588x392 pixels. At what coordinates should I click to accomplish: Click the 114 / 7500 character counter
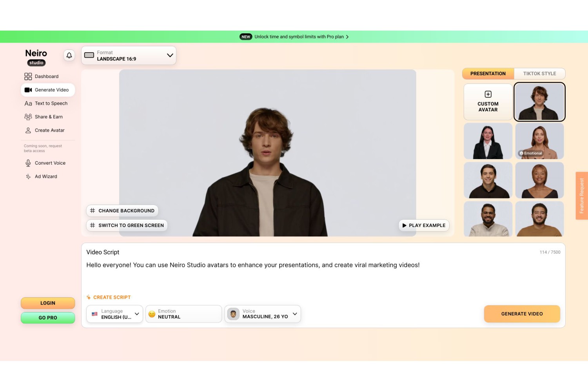[x=550, y=252]
